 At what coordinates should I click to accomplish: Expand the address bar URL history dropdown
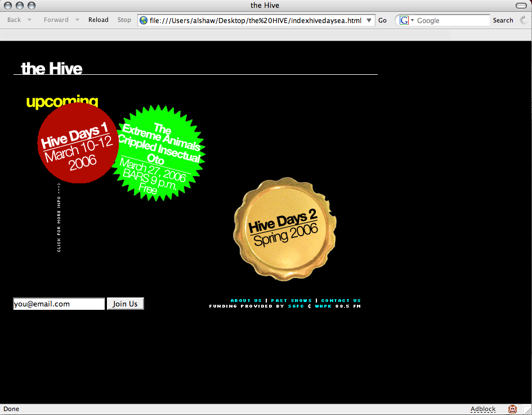pos(369,20)
